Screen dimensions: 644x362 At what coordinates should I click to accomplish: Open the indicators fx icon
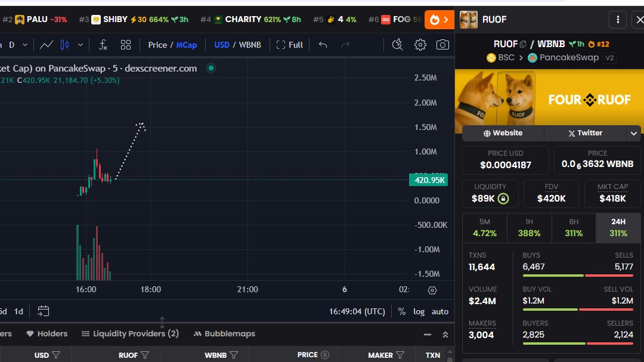[x=103, y=45]
